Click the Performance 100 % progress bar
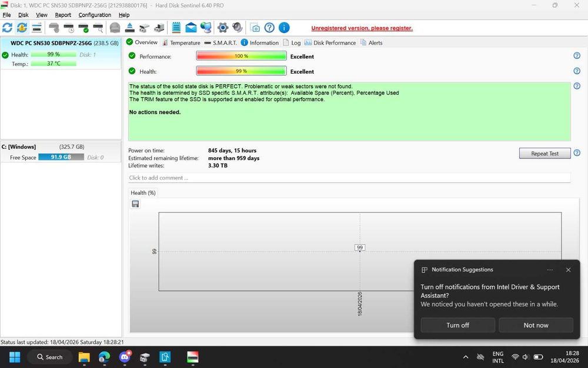 [242, 56]
